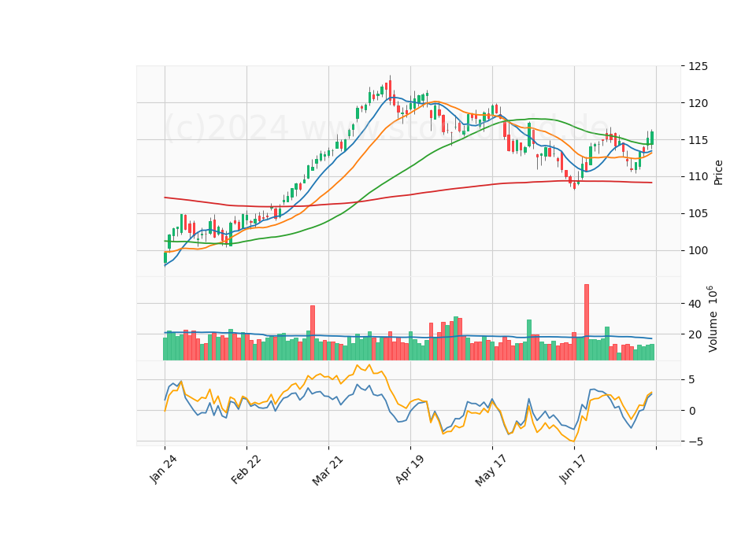This screenshot has height=543, width=756.
Task: Click the 105 price axis label
Action: click(x=699, y=213)
